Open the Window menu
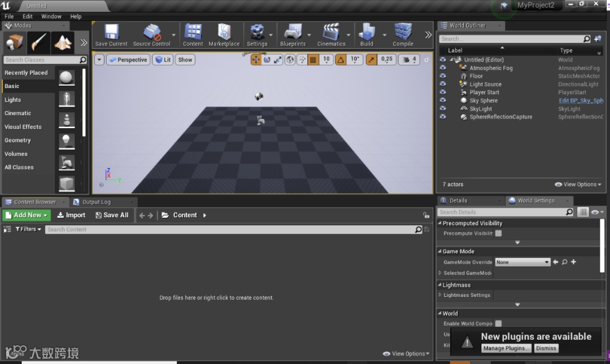 point(51,16)
